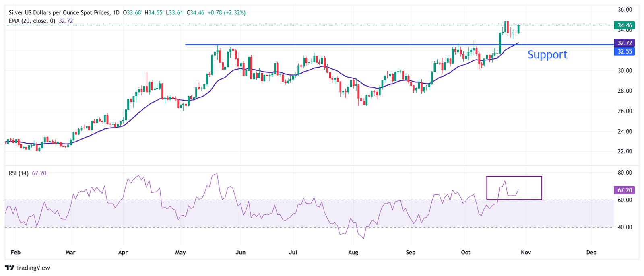Click the 40.00 level on the RSI axis
The width and height of the screenshot is (644, 276).
point(625,227)
